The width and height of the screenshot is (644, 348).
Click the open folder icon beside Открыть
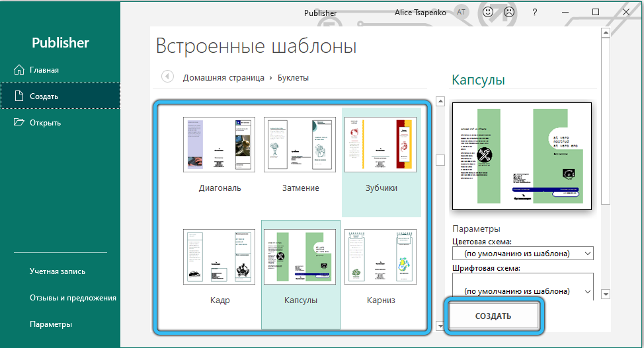19,122
